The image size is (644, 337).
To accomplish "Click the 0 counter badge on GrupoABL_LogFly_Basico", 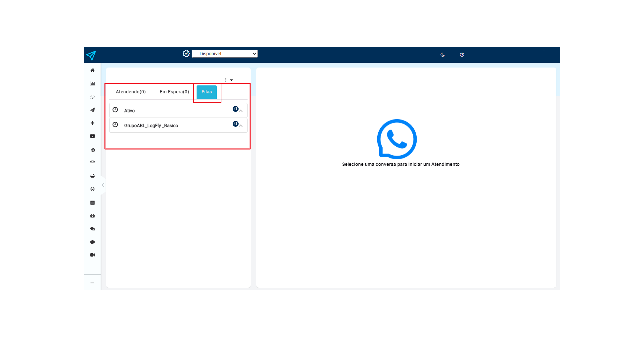I will click(x=236, y=124).
